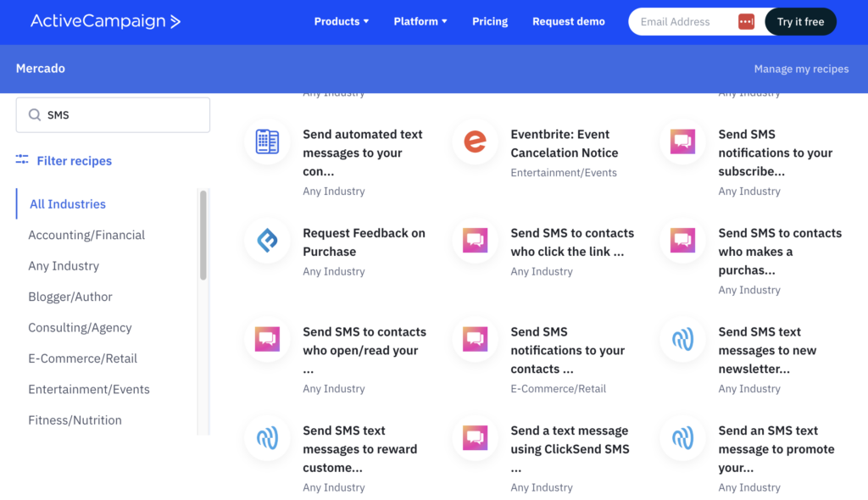Click the search magnifier icon in SMS field

[x=35, y=114]
